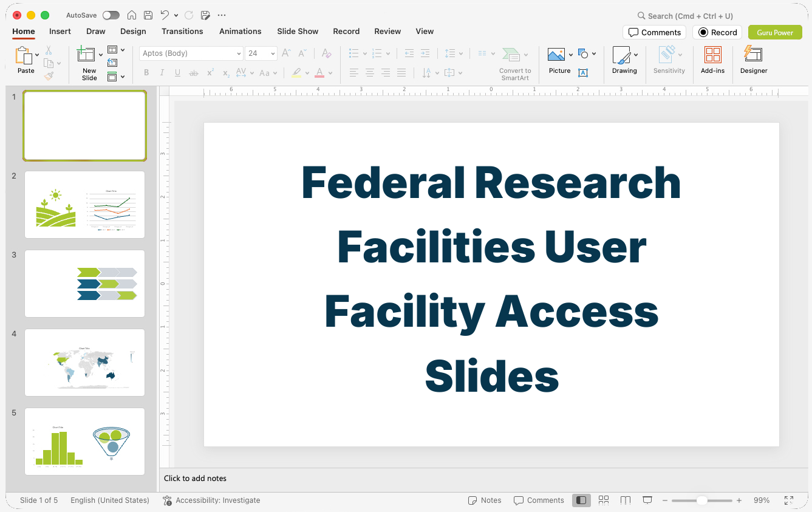Click Comments in the status bar
The image size is (812, 512).
click(x=539, y=500)
